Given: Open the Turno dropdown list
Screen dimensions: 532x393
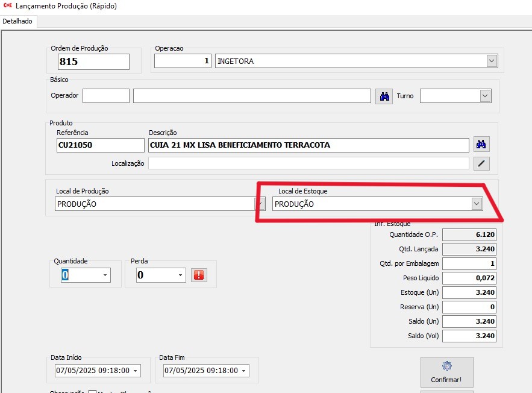Looking at the screenshot, I should (x=485, y=96).
